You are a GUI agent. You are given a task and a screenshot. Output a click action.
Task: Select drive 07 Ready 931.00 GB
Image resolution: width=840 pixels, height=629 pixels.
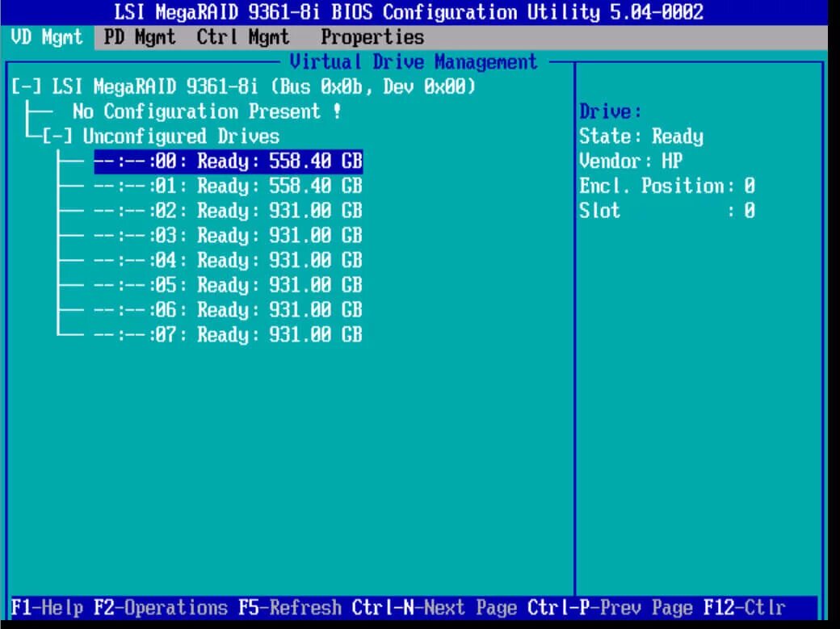[x=229, y=335]
